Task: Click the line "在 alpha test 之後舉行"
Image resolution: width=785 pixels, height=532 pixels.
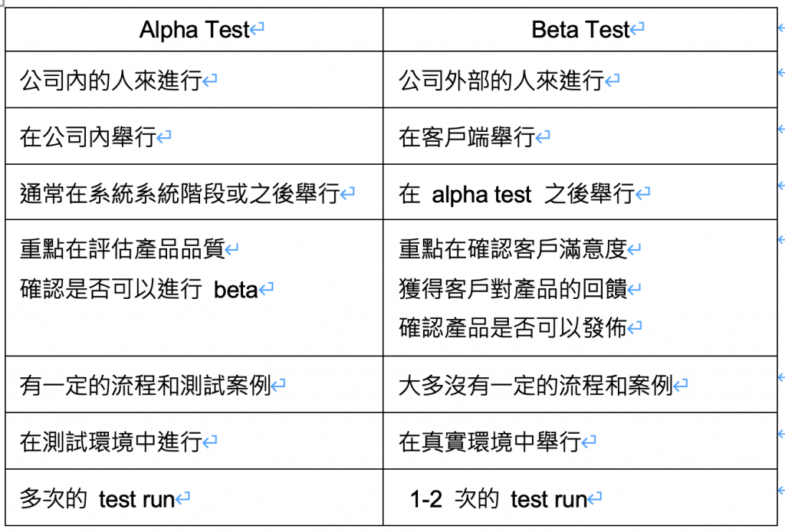Action: [x=516, y=194]
